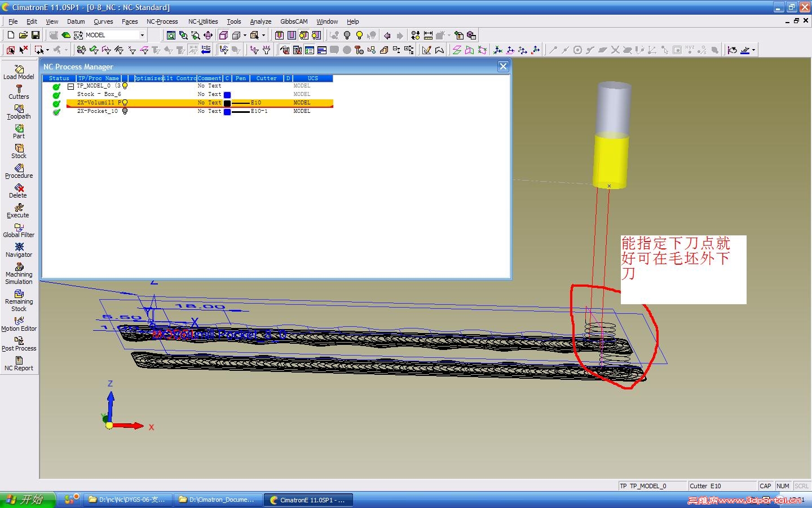Click the shaded cube render mode icon
812x508 pixels.
236,35
